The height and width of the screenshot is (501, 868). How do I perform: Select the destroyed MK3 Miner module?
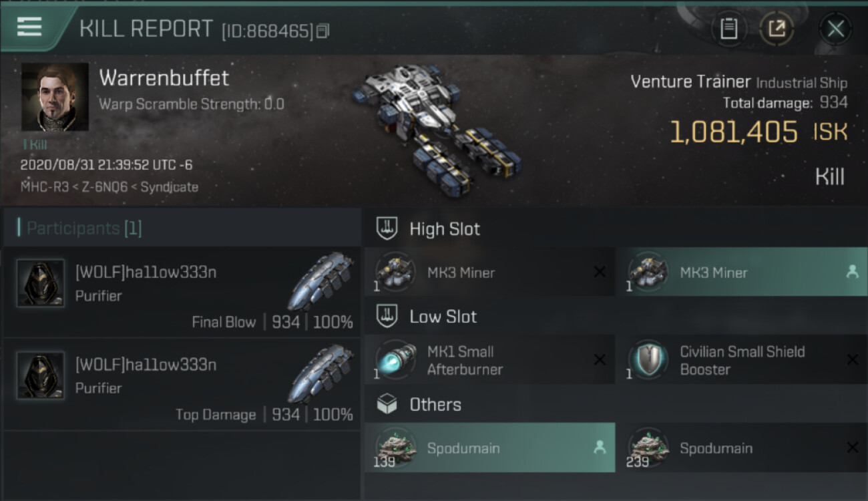pyautogui.click(x=489, y=272)
